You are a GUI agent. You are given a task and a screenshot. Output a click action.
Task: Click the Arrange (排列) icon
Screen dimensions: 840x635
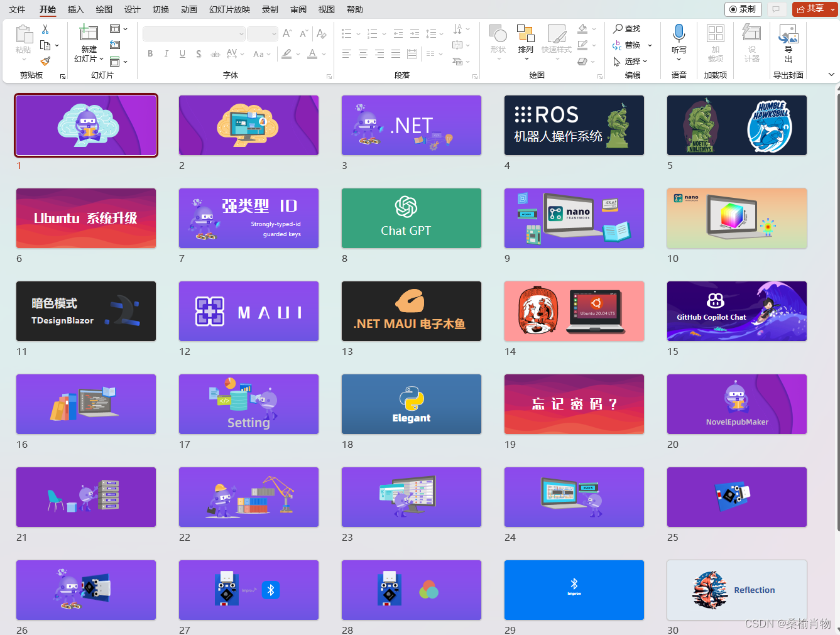point(525,34)
